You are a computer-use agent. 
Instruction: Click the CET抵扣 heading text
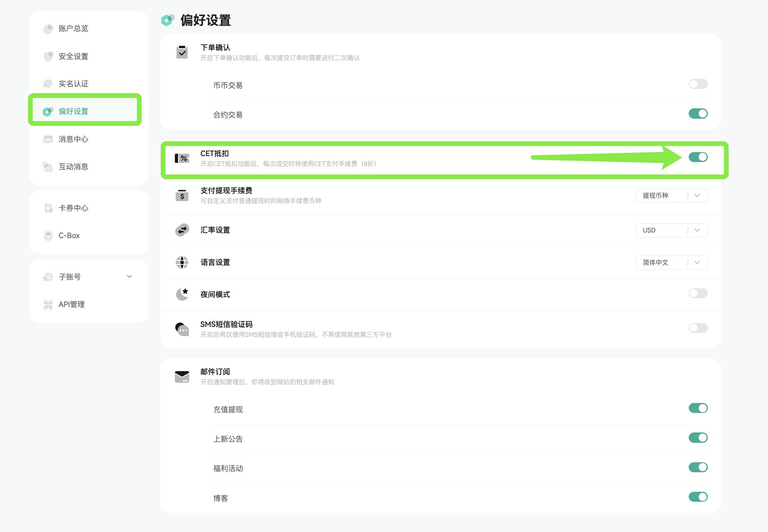coord(214,153)
